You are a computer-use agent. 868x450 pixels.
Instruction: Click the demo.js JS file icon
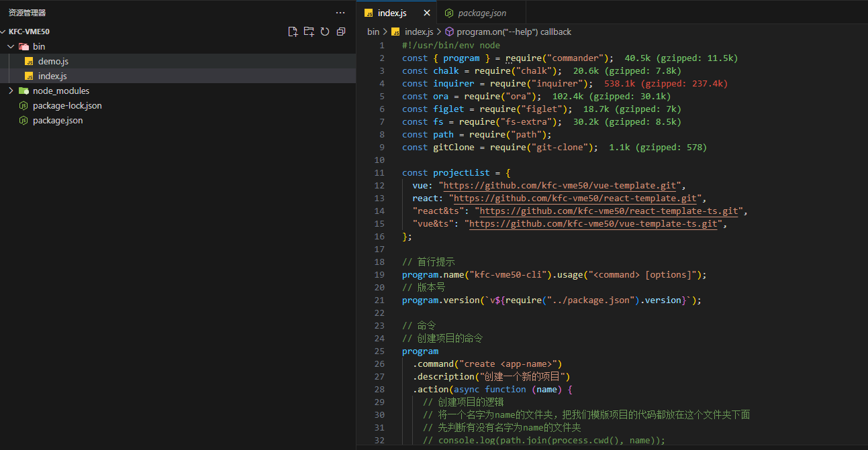[x=29, y=61]
